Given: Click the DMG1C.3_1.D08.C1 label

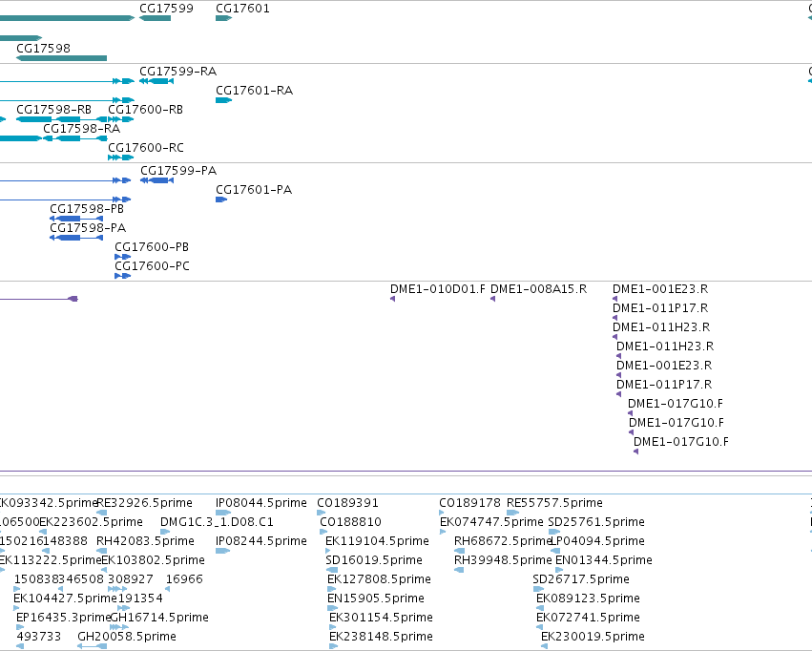Looking at the screenshot, I should pyautogui.click(x=217, y=522).
